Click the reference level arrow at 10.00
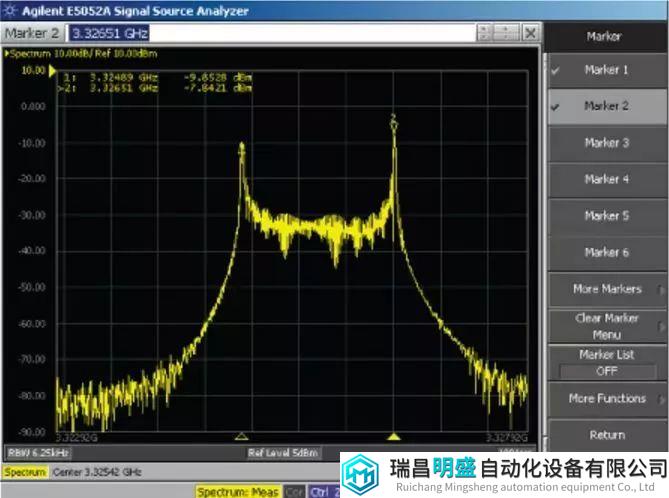The height and width of the screenshot is (498, 669). point(52,71)
